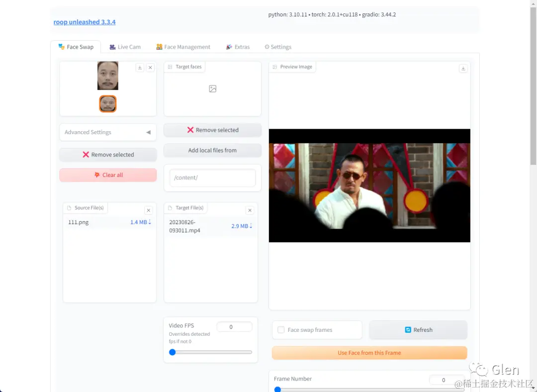This screenshot has height=392, width=537.
Task: Select the small orange-bordered face thumbnail
Action: (108, 104)
